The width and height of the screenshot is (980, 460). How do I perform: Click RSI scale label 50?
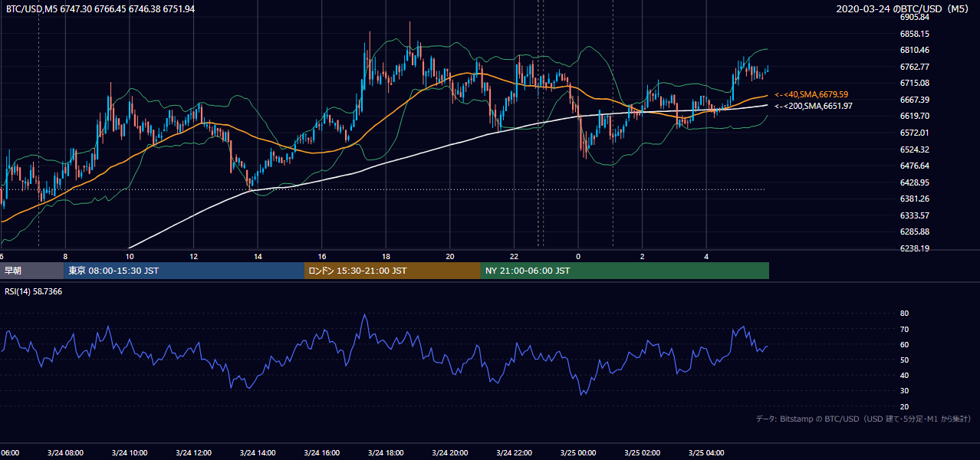pos(904,360)
